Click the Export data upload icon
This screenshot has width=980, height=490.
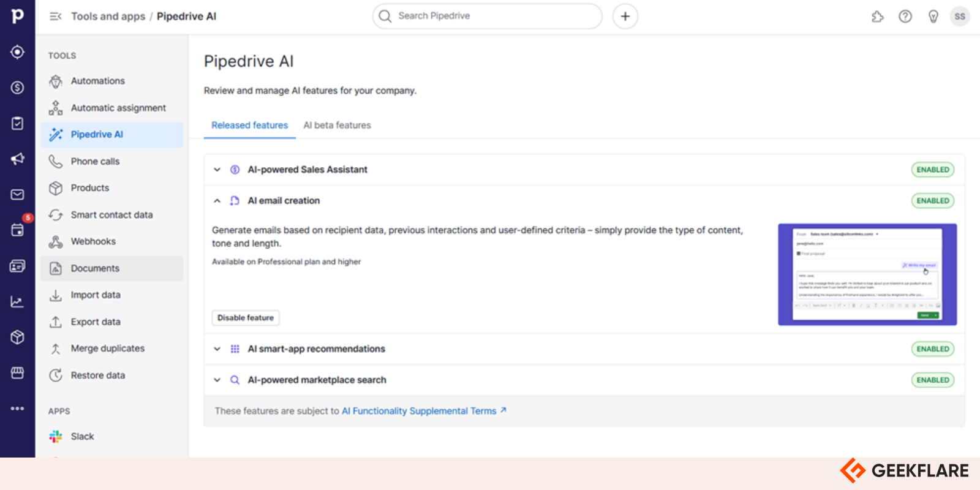coord(56,322)
